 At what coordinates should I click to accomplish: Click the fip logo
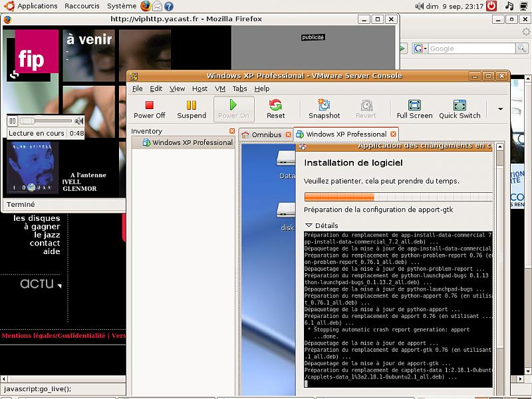point(37,51)
